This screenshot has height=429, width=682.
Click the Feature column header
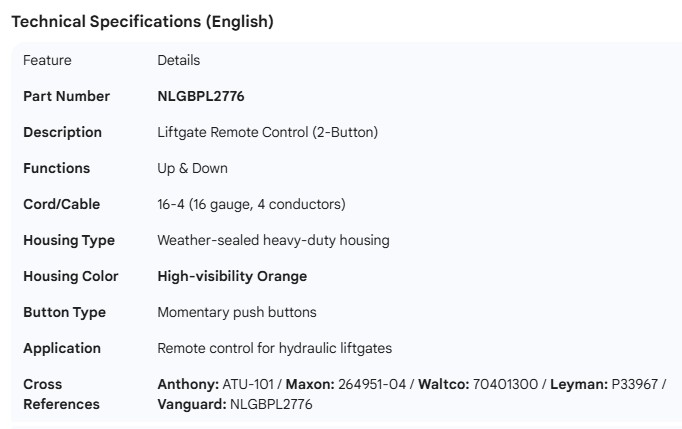[47, 60]
